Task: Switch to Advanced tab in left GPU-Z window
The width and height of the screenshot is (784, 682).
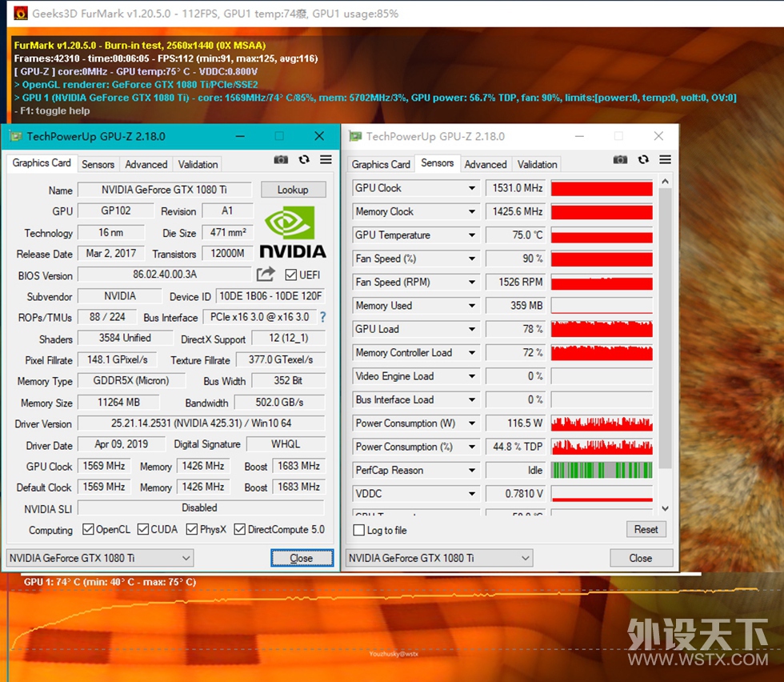Action: (146, 164)
